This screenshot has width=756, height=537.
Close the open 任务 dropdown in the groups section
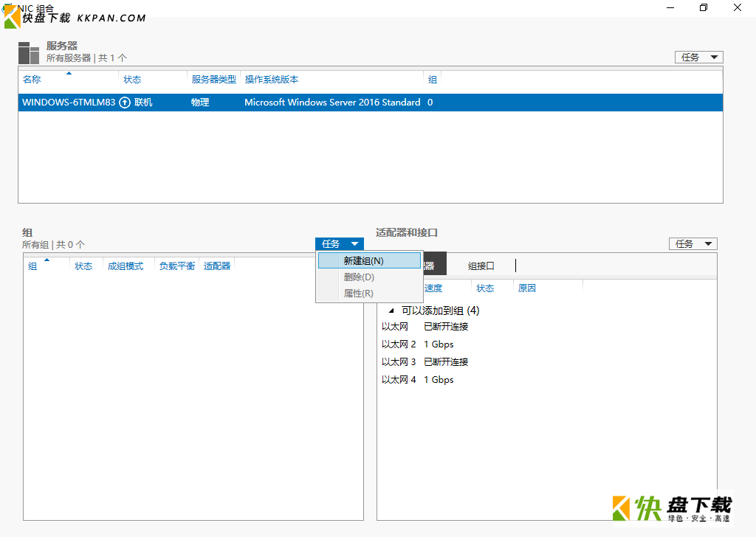[x=340, y=243]
